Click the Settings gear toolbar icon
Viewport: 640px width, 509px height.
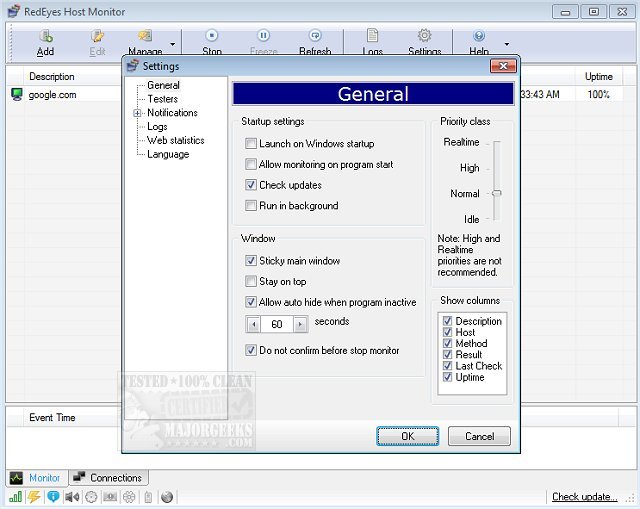[x=424, y=36]
